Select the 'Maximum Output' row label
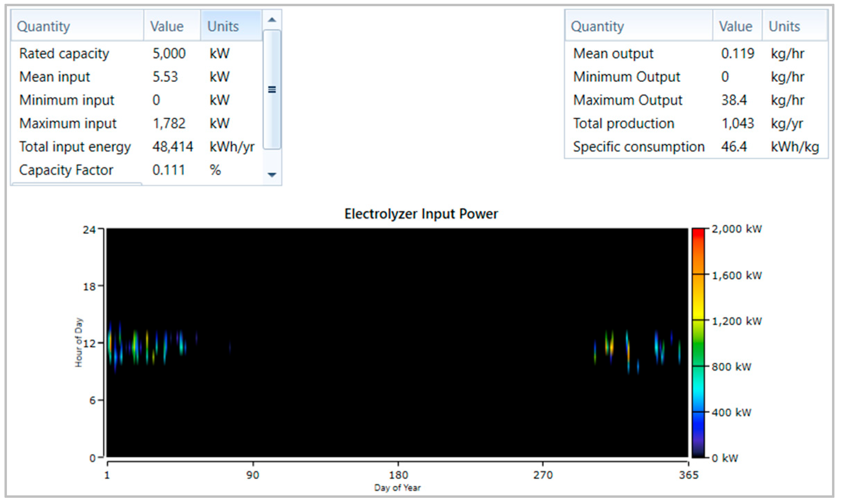 coord(628,100)
